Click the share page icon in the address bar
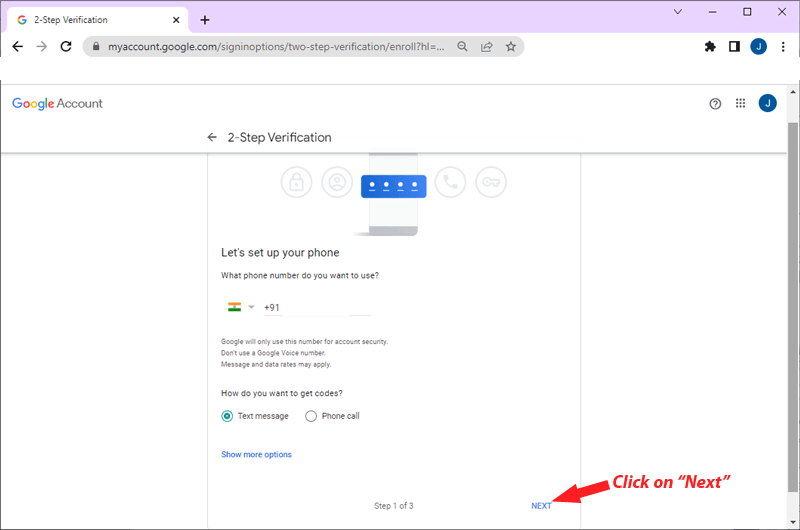Viewport: 800px width, 530px height. (487, 46)
